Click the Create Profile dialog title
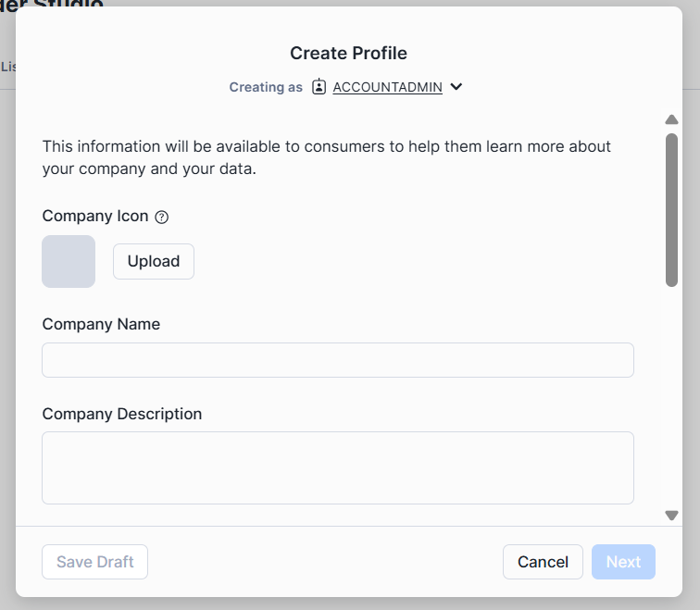This screenshot has height=610, width=700. 348,53
